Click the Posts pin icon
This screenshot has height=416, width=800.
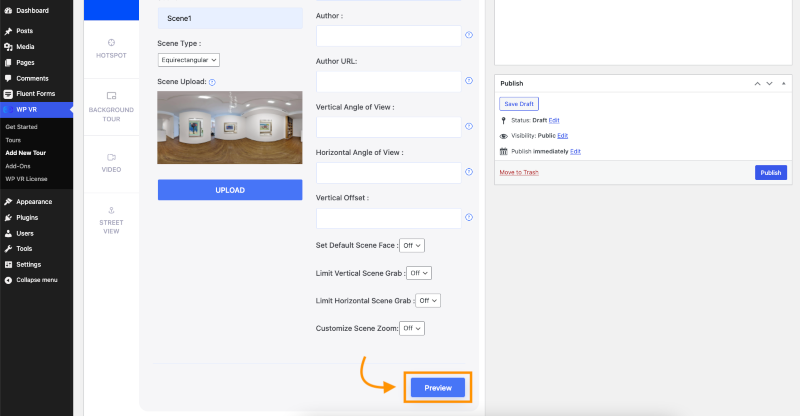click(8, 31)
